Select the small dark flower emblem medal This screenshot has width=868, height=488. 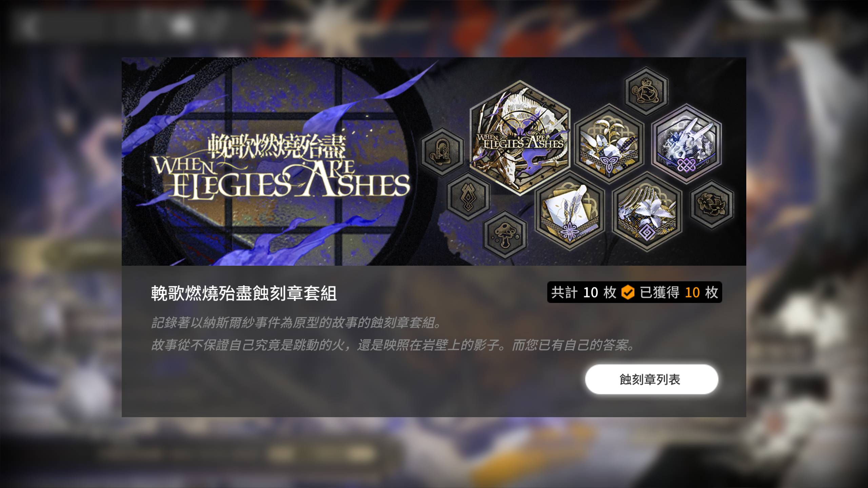click(712, 204)
